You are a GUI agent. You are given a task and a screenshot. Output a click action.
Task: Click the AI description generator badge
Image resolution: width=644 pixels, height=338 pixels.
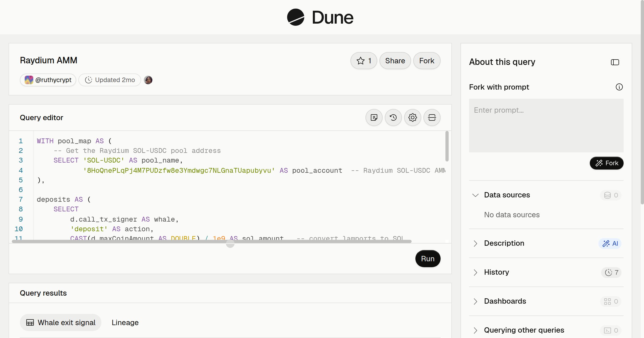(x=610, y=243)
